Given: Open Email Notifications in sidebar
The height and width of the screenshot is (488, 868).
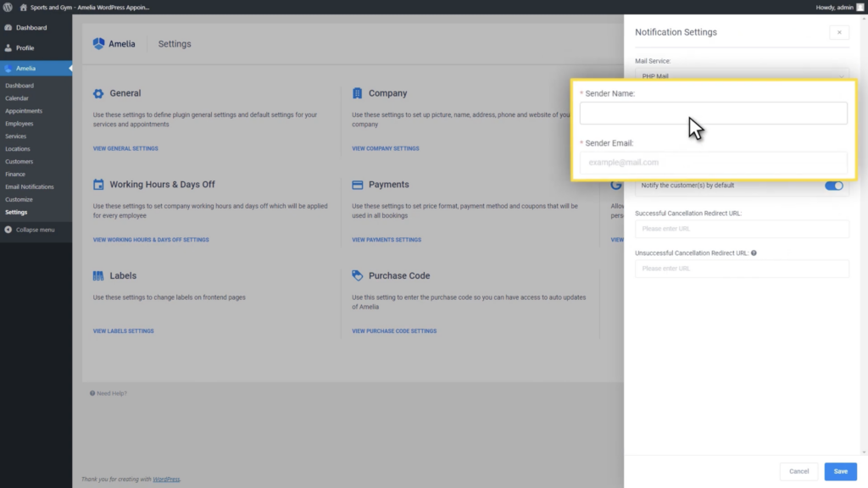Looking at the screenshot, I should (30, 187).
